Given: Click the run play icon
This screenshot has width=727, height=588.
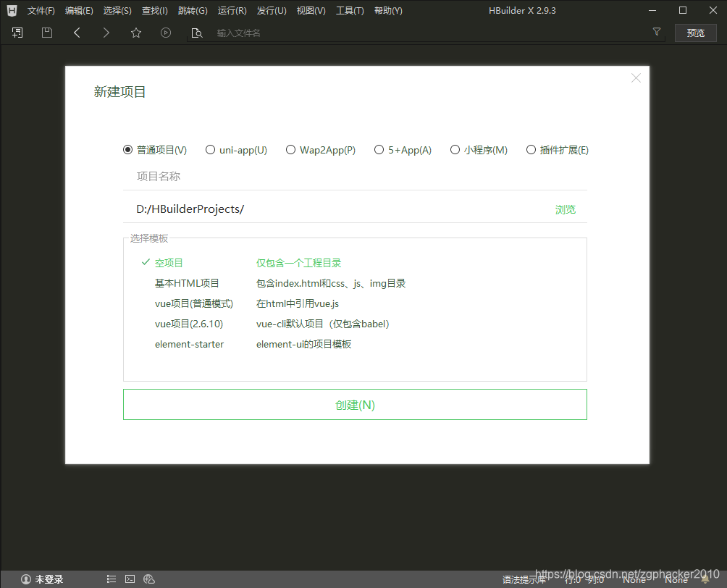Looking at the screenshot, I should coord(166,33).
